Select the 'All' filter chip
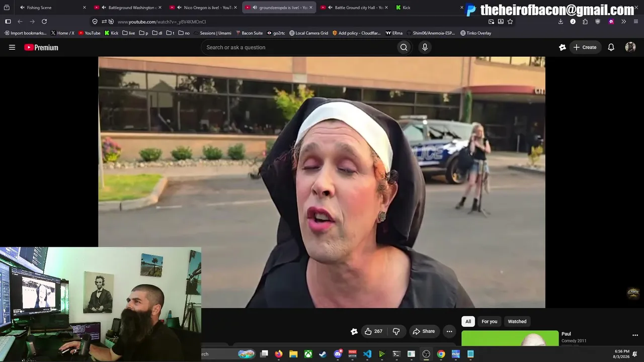 [x=468, y=322]
